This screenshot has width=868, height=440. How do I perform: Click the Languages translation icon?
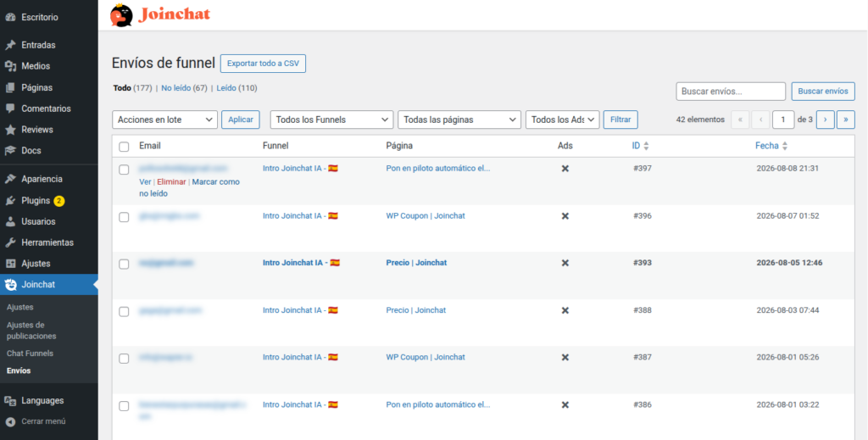click(10, 400)
